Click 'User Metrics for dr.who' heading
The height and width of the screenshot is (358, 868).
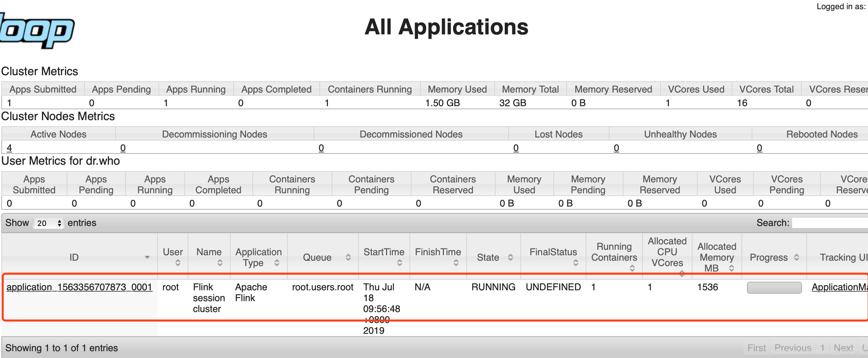[61, 161]
